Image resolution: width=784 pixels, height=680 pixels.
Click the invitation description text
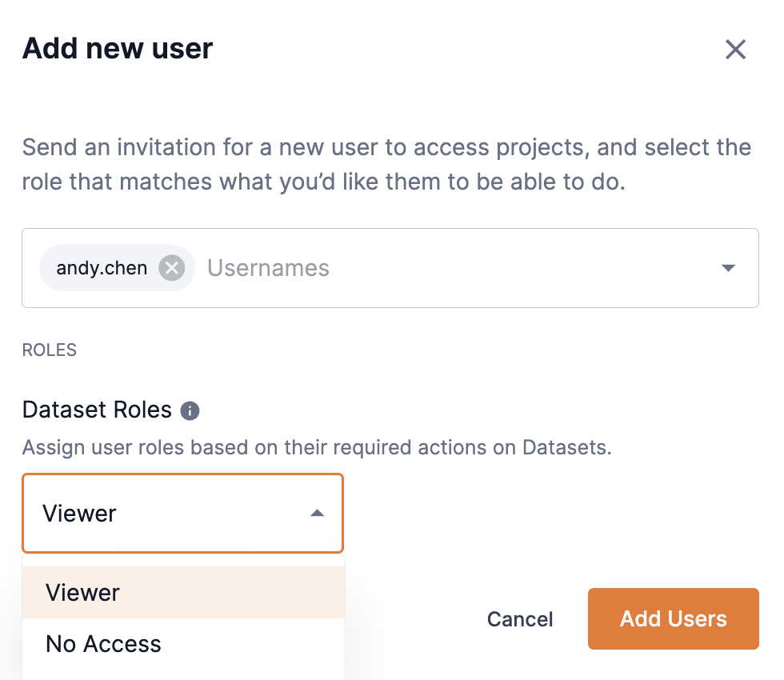pyautogui.click(x=386, y=164)
